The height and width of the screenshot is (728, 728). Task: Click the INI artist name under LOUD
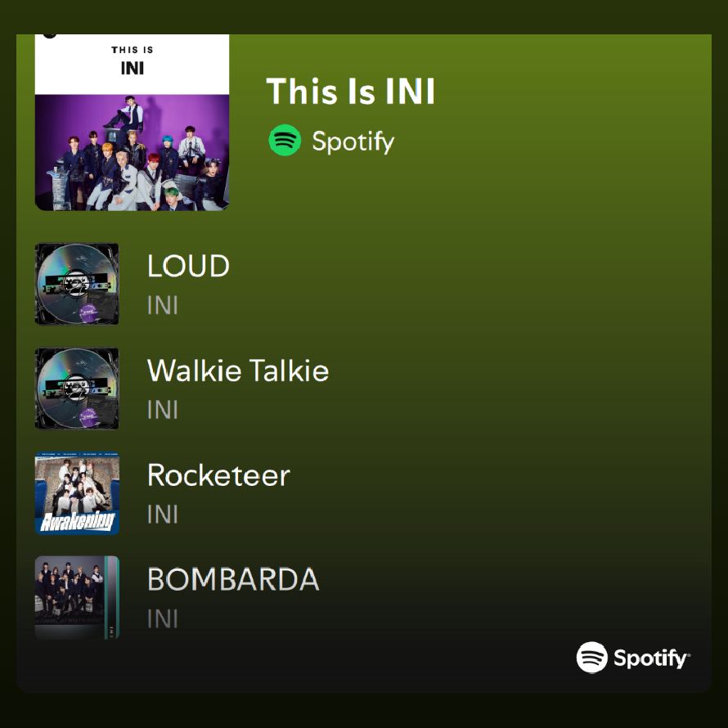(163, 305)
